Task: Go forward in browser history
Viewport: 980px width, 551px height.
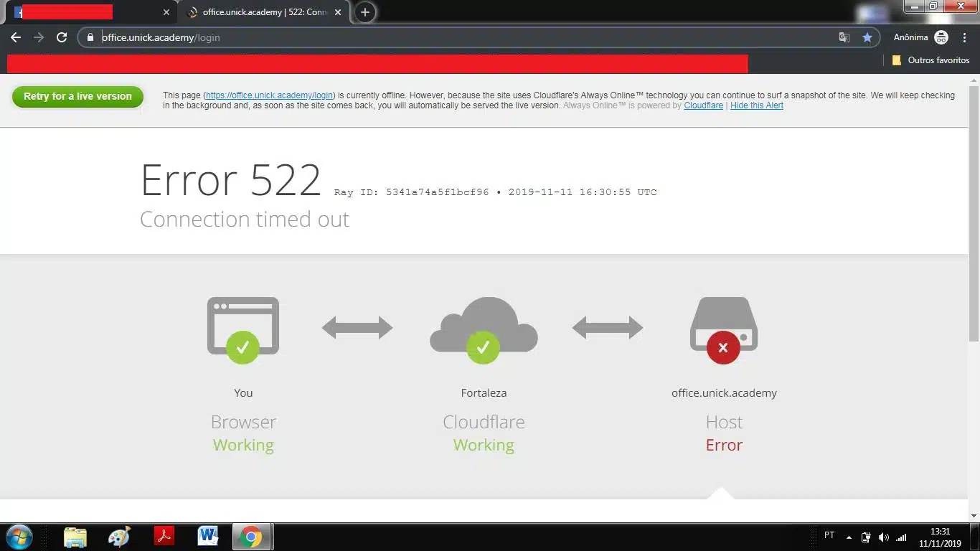Action: point(39,37)
